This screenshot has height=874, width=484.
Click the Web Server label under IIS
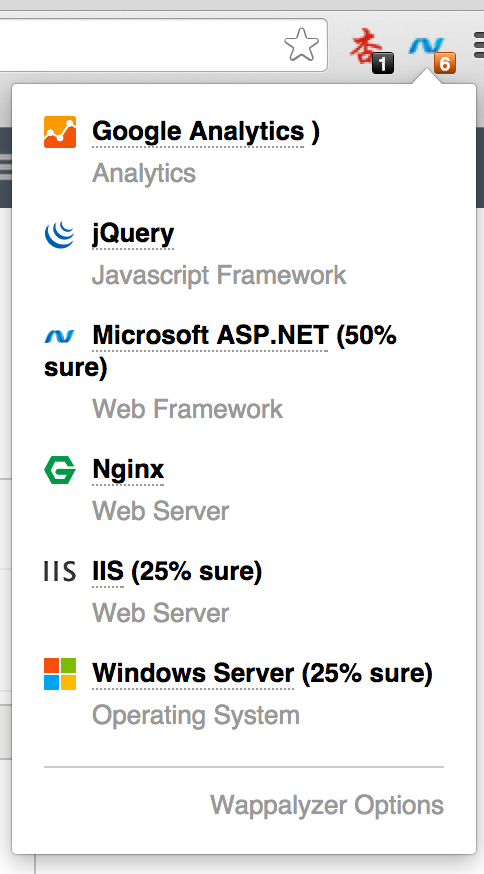(161, 613)
